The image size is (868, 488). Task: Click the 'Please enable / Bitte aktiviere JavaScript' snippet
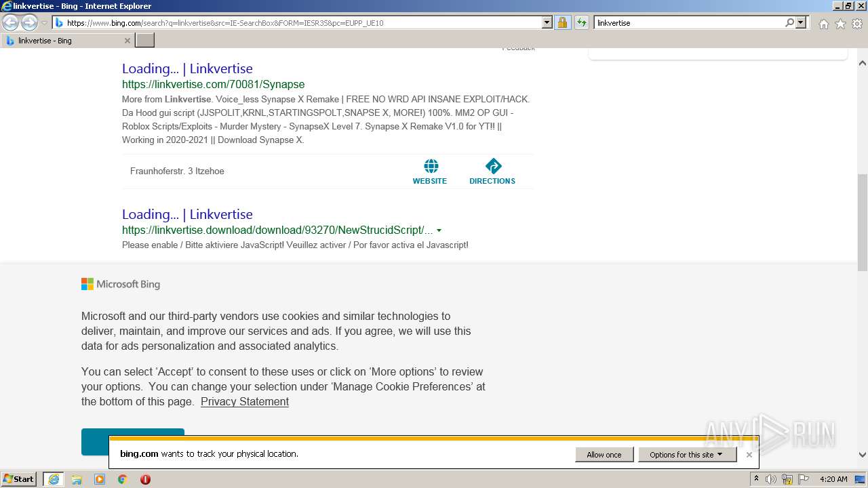[295, 245]
